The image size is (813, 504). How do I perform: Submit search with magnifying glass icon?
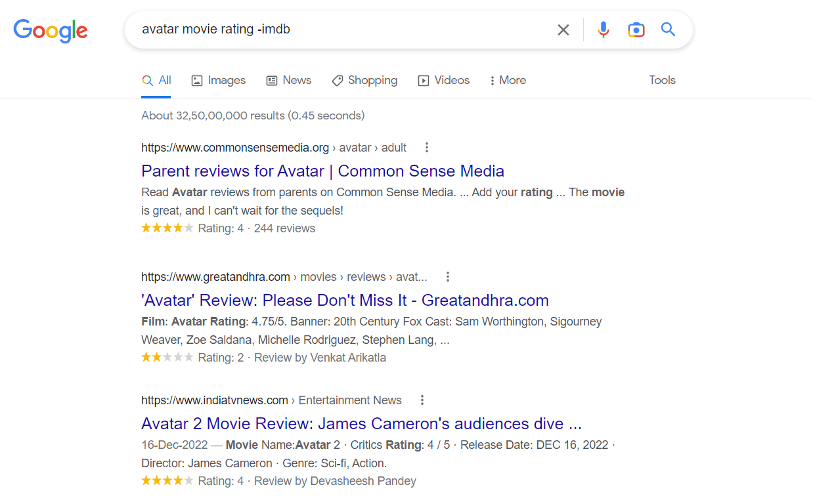point(668,30)
